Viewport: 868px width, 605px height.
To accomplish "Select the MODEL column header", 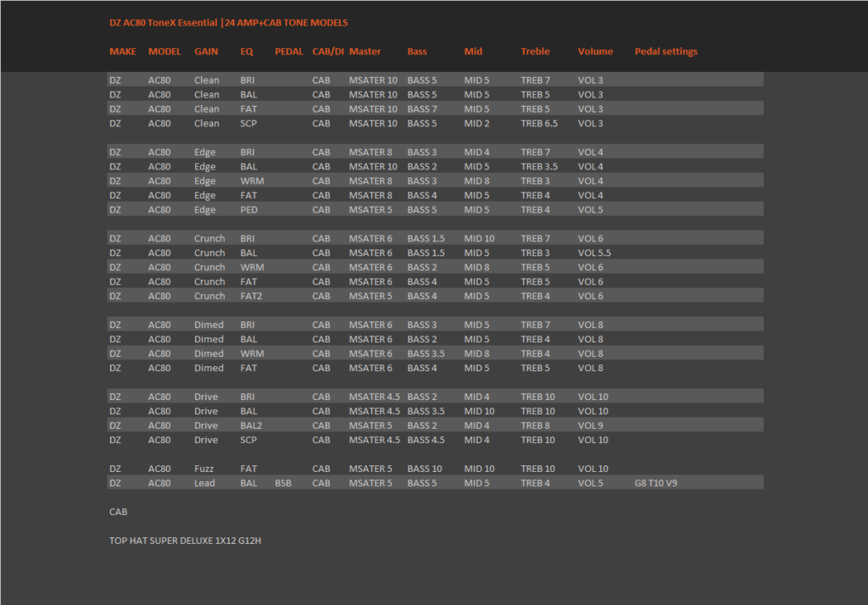I will (164, 52).
